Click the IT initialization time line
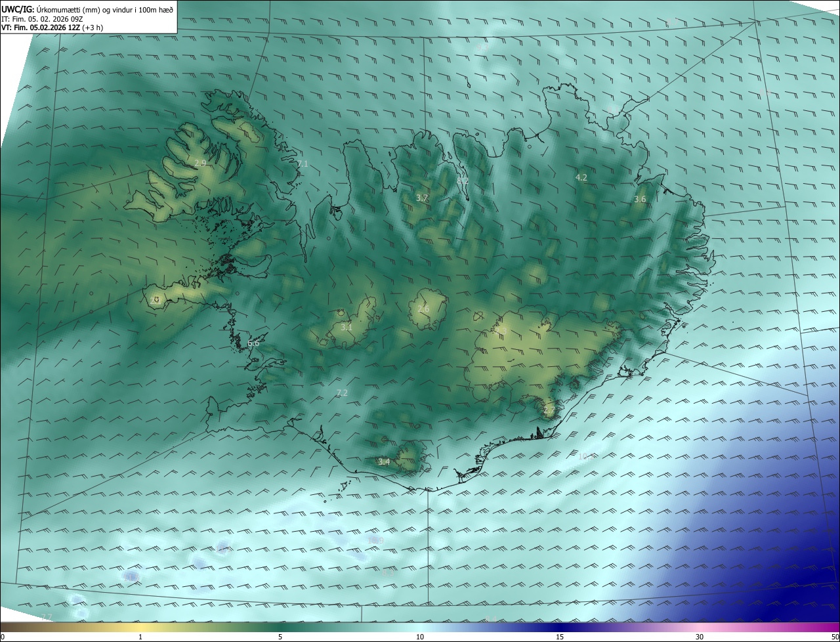 click(41, 19)
